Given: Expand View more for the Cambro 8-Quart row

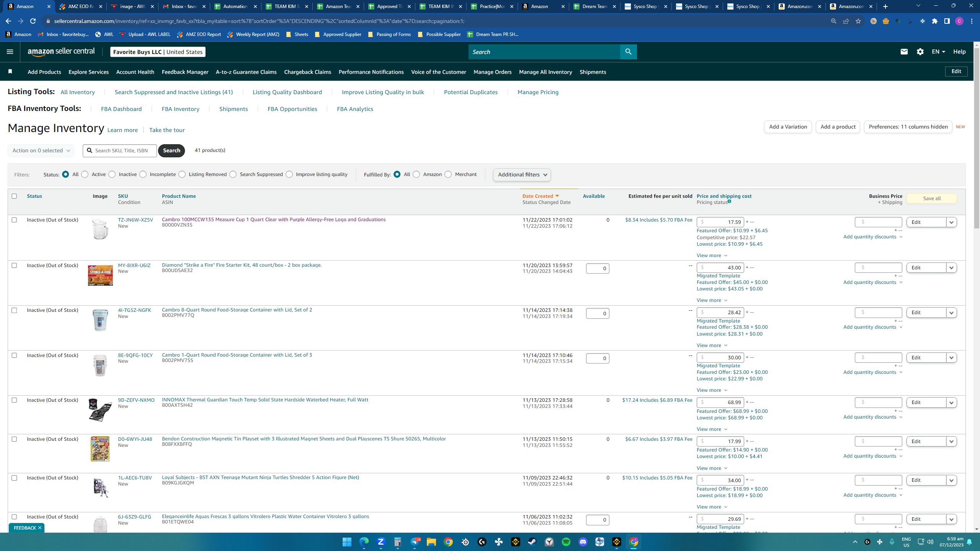Looking at the screenshot, I should pyautogui.click(x=712, y=345).
